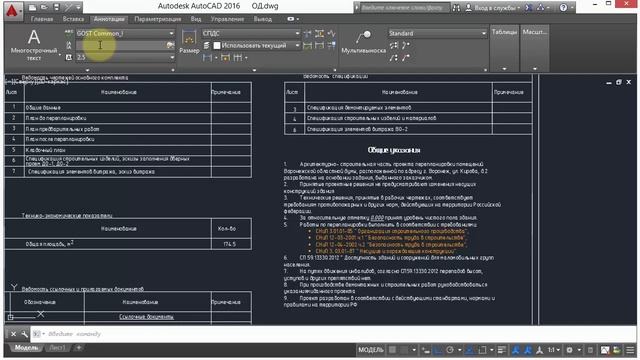This screenshot has height=360, width=640.
Task: Click the help search input field
Action: click(404, 7)
